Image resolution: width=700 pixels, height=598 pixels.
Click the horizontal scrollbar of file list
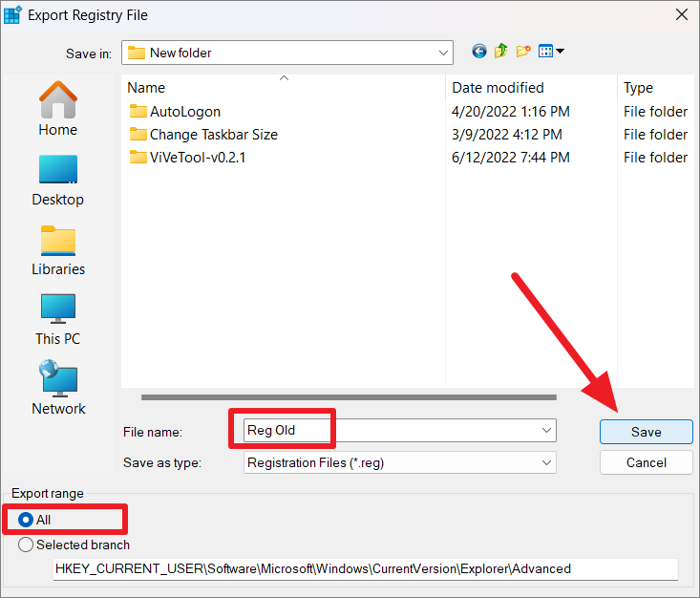click(x=349, y=397)
